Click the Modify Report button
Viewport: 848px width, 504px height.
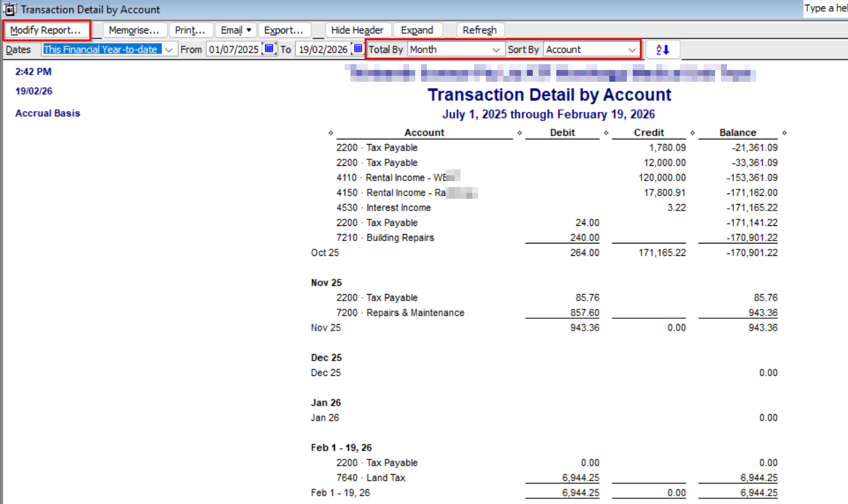[x=46, y=30]
